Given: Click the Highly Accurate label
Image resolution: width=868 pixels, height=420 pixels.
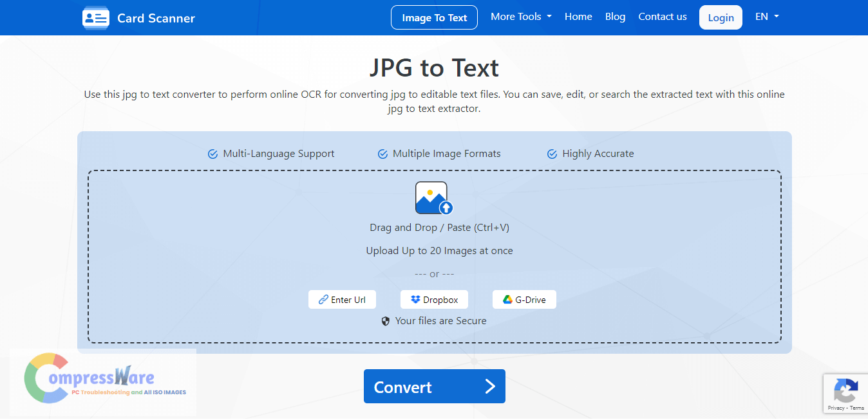Looking at the screenshot, I should pyautogui.click(x=598, y=154).
